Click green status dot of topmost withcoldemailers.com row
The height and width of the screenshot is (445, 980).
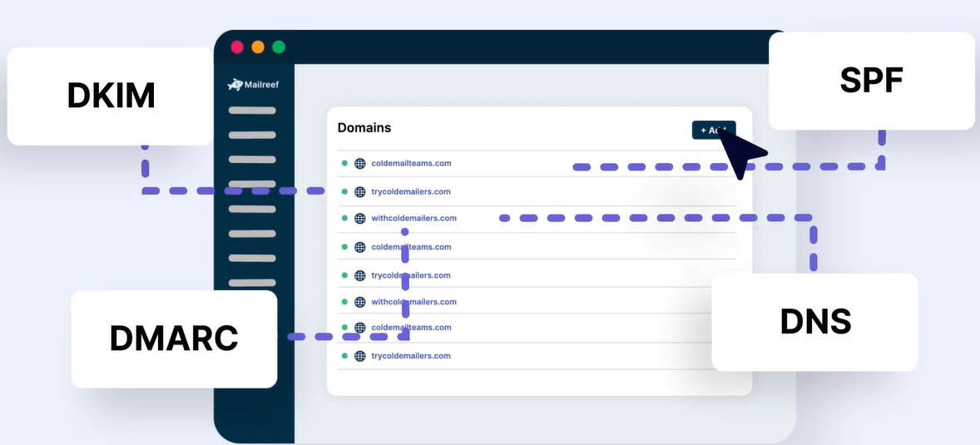click(x=344, y=218)
